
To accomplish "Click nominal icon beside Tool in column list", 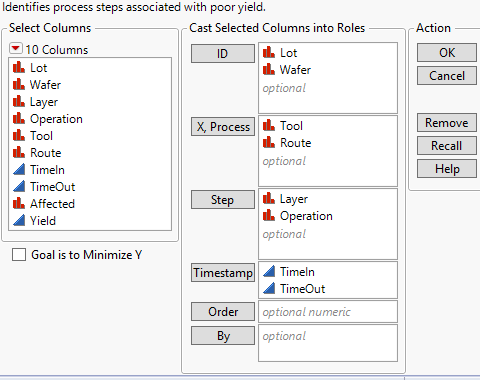I will click(19, 135).
